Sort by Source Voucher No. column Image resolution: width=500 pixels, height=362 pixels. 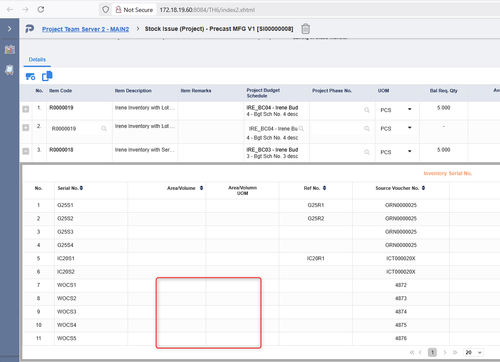[x=423, y=188]
